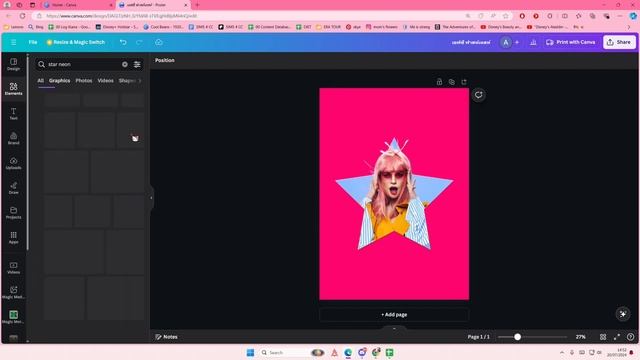The height and width of the screenshot is (360, 640).
Task: Open Microsoft Edge from the taskbar
Action: (x=348, y=352)
